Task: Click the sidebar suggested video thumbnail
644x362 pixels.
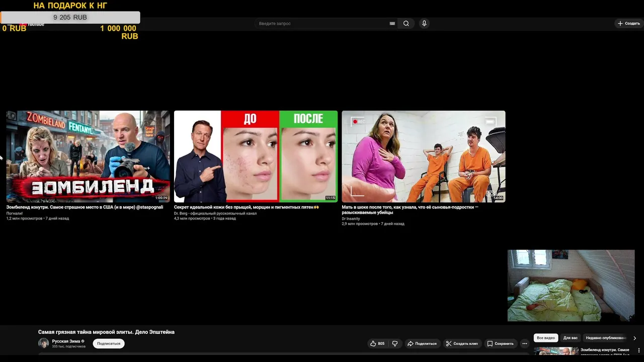Action: click(x=556, y=351)
